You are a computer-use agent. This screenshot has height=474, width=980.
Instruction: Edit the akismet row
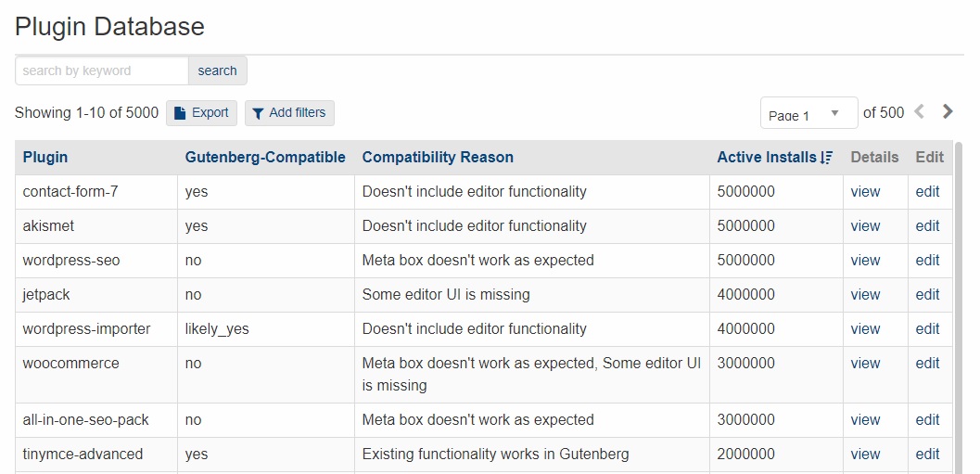(927, 225)
